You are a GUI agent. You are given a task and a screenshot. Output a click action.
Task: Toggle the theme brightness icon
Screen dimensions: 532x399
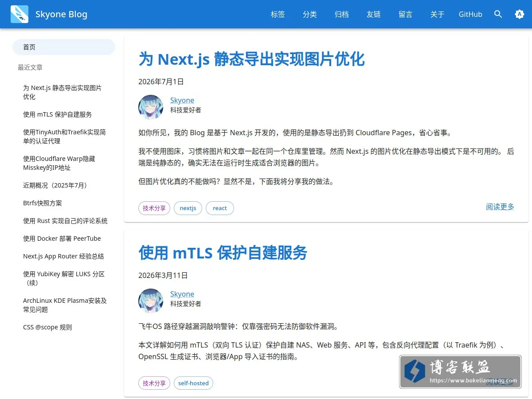point(520,14)
